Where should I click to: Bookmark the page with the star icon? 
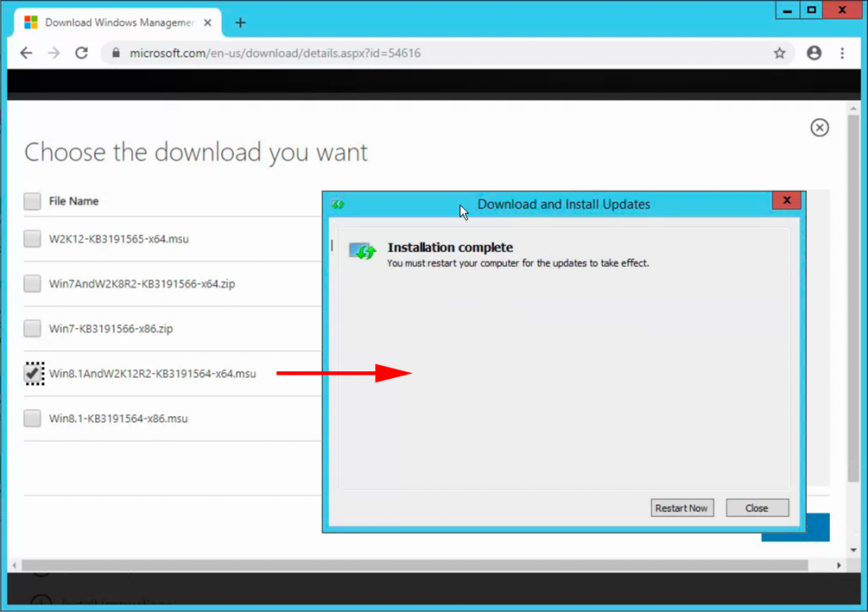(x=779, y=53)
